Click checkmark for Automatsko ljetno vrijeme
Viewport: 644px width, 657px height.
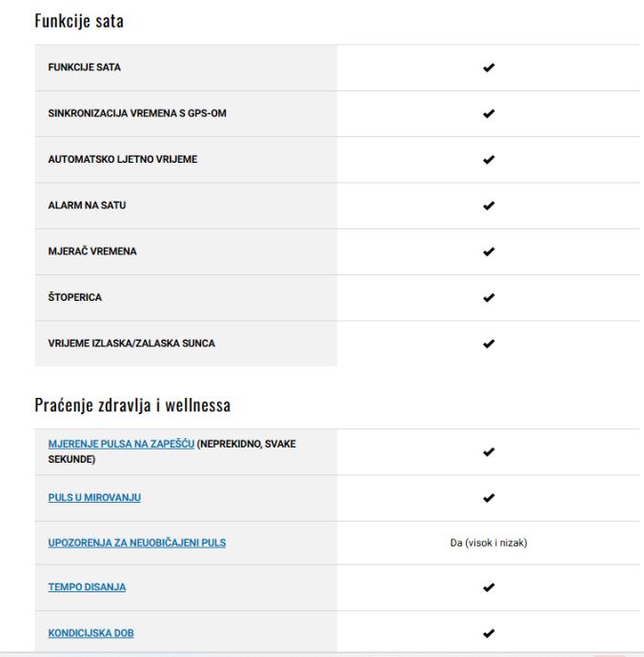point(488,160)
